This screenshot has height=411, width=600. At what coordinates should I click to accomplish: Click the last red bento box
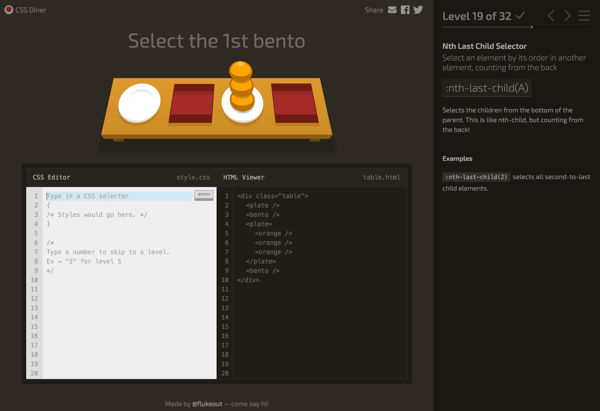pyautogui.click(x=295, y=103)
